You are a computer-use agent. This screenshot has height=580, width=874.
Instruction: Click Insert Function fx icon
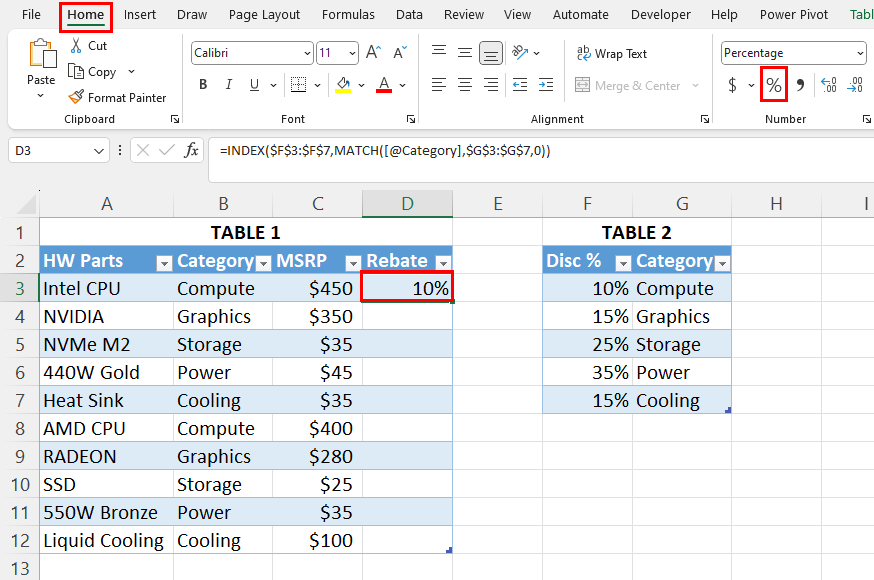point(191,150)
